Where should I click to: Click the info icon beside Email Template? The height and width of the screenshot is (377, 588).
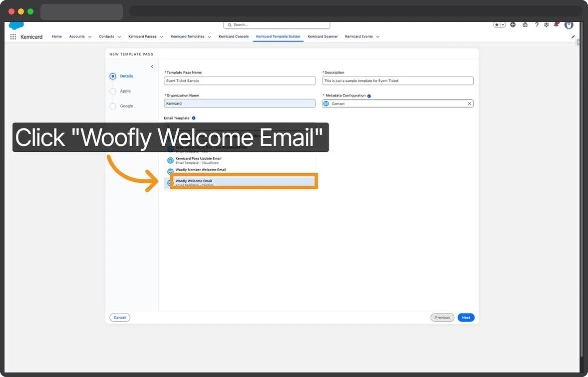click(194, 118)
